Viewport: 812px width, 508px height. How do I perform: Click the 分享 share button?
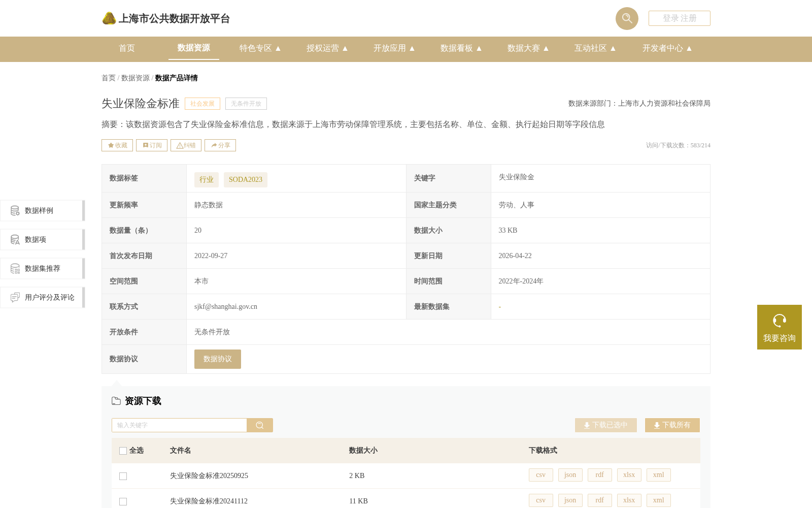pyautogui.click(x=220, y=145)
